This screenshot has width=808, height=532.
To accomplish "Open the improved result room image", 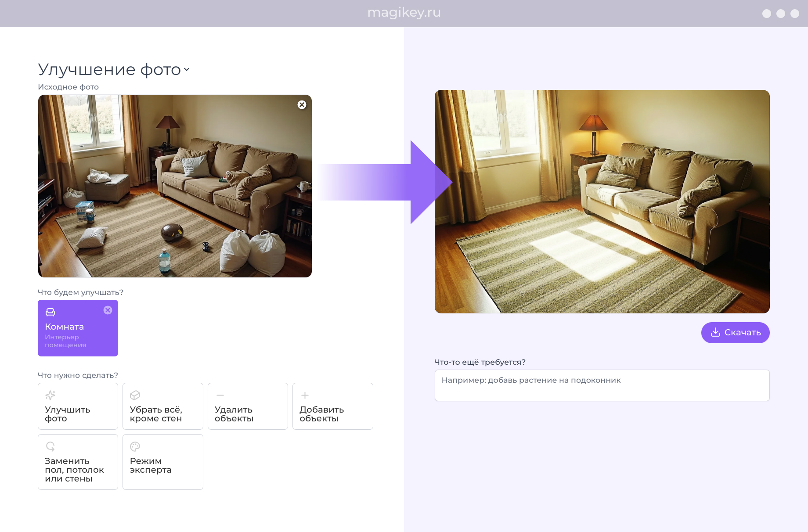I will tap(602, 201).
